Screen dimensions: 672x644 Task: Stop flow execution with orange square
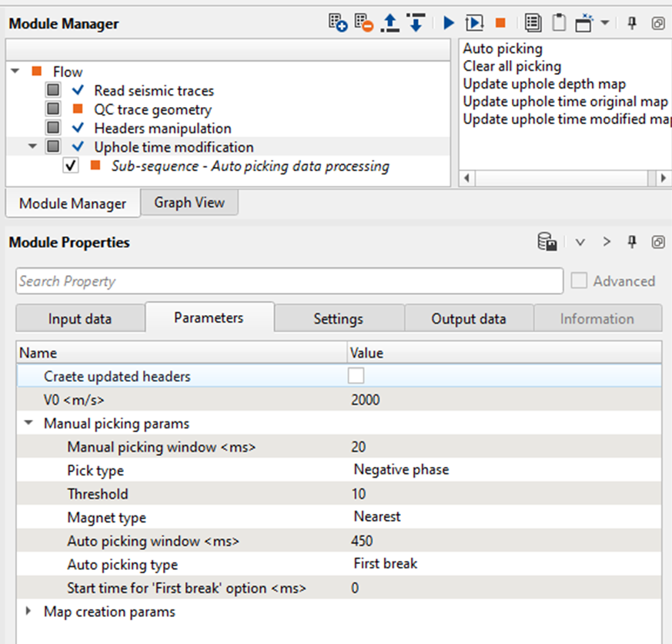(x=500, y=23)
